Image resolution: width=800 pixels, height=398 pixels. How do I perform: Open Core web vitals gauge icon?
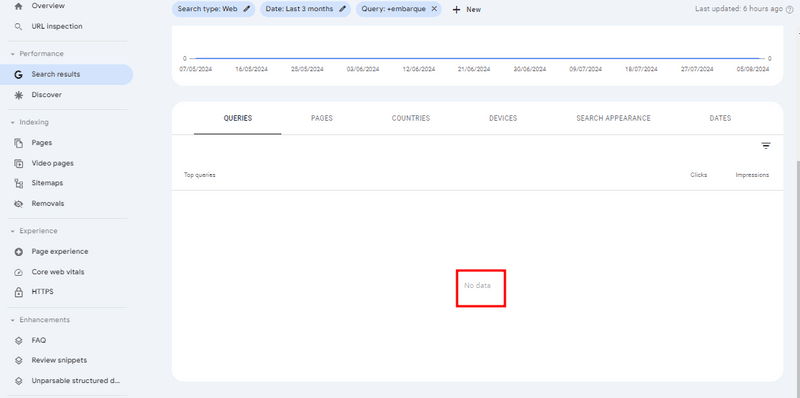18,272
